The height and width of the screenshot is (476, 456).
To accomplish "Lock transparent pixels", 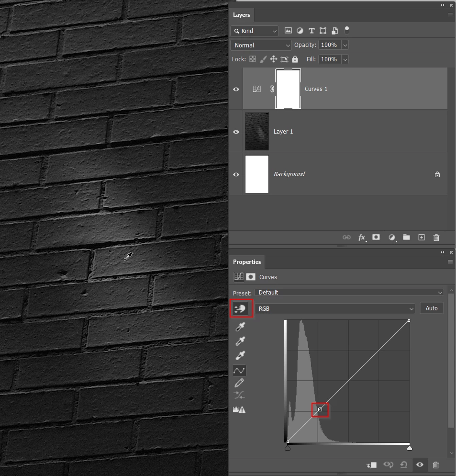I will pyautogui.click(x=253, y=59).
